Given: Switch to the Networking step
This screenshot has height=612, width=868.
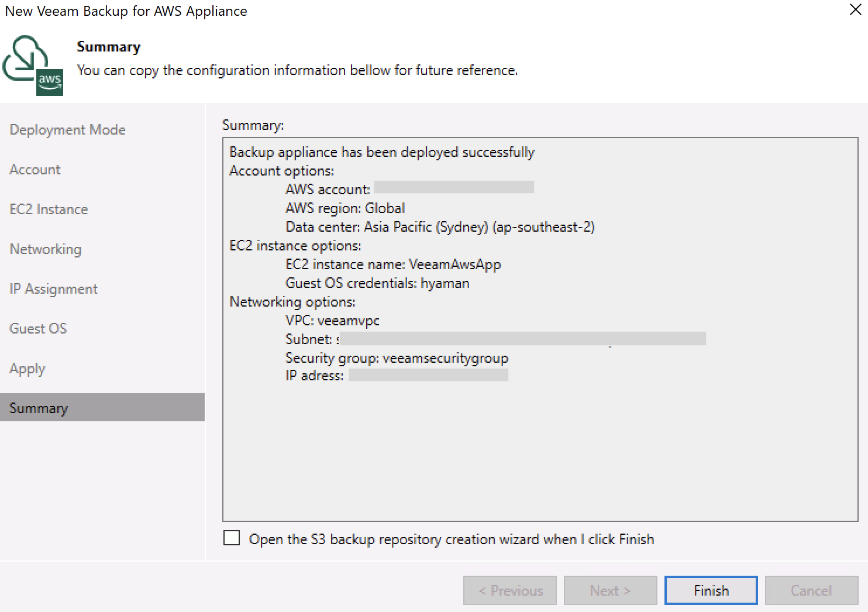Looking at the screenshot, I should [46, 249].
